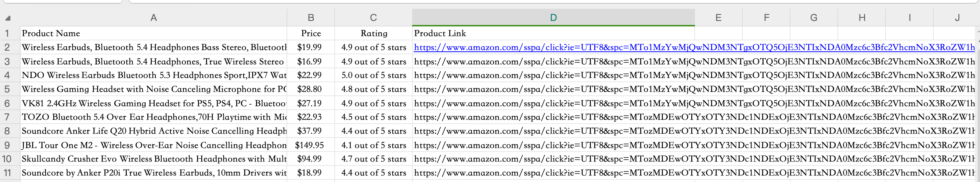Click the Product Name header cell
This screenshot has width=980, height=182.
[x=153, y=33]
